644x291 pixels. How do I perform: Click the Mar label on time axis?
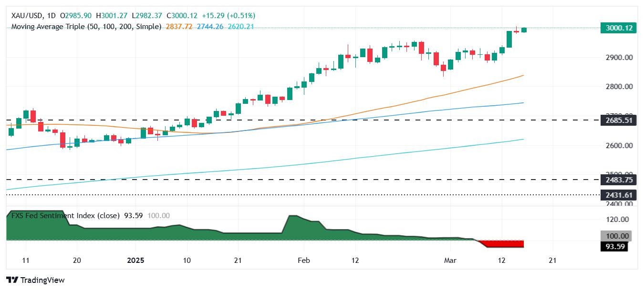point(450,261)
